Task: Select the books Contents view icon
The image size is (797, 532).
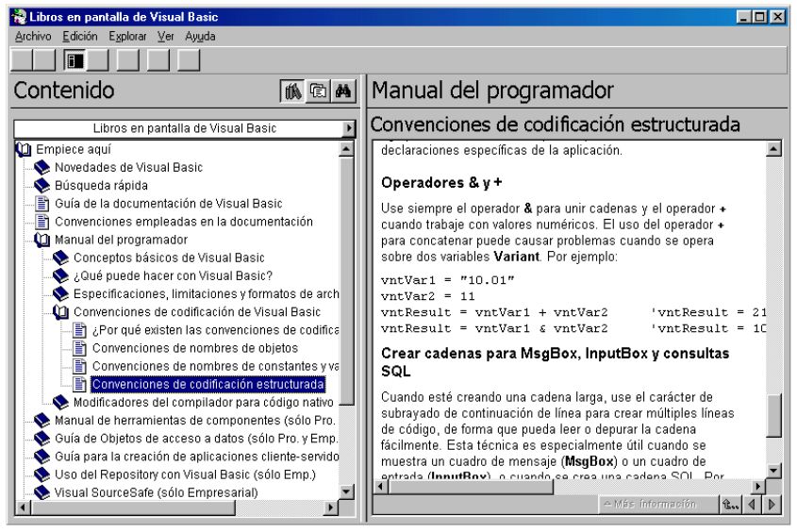Action: coord(292,91)
